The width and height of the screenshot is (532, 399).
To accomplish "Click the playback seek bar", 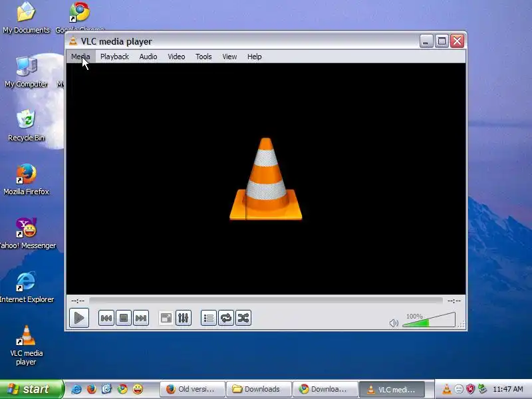I will click(x=266, y=301).
